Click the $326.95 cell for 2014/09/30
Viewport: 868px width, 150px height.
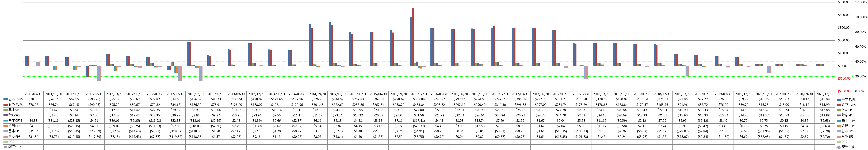pos(317,99)
